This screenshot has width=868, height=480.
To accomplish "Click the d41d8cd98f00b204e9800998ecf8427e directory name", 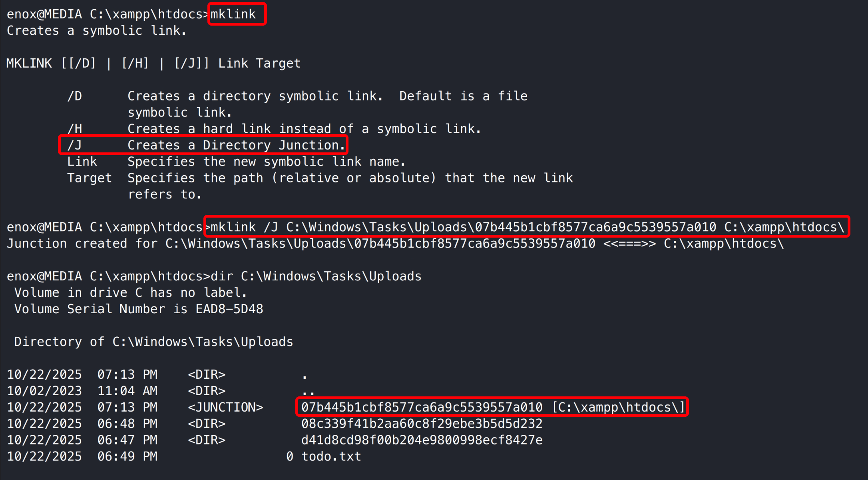I will click(x=422, y=440).
